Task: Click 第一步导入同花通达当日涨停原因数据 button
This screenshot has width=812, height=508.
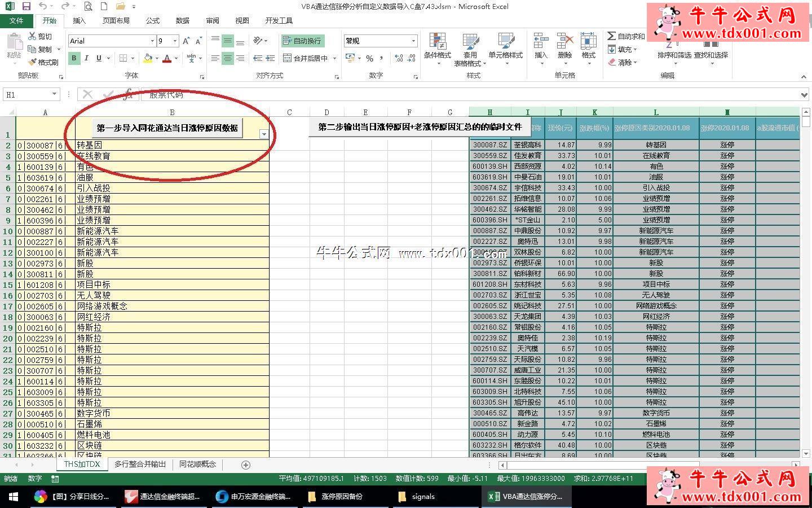Action: point(167,128)
